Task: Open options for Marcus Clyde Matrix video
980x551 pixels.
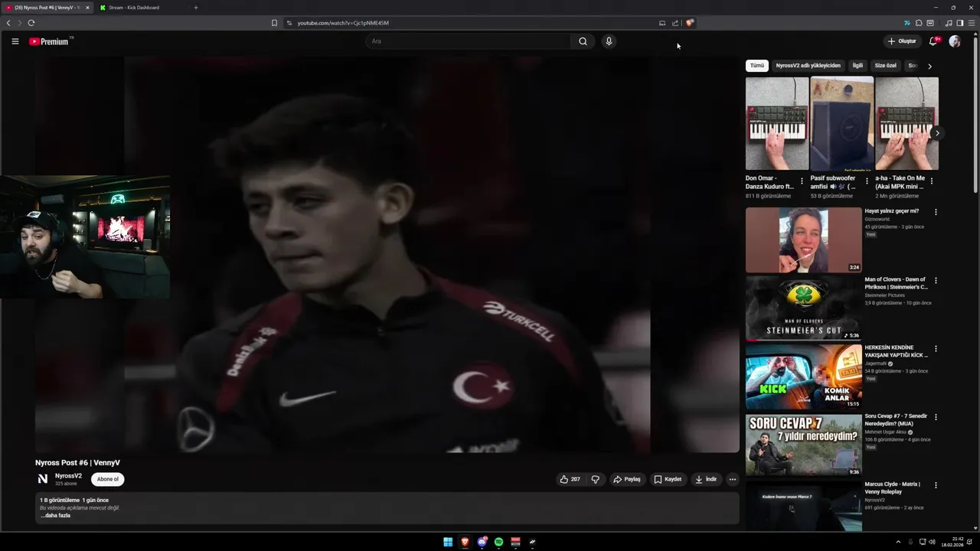Action: 936,485
